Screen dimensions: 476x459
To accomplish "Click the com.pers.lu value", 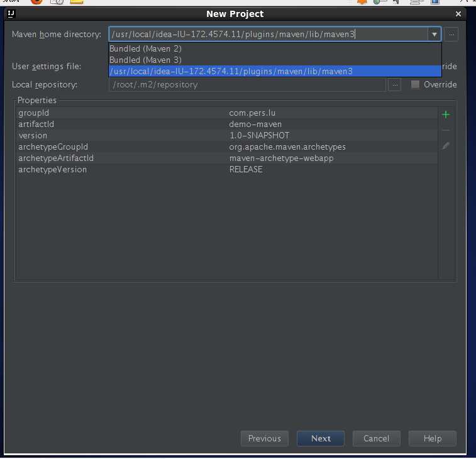I will pyautogui.click(x=252, y=113).
